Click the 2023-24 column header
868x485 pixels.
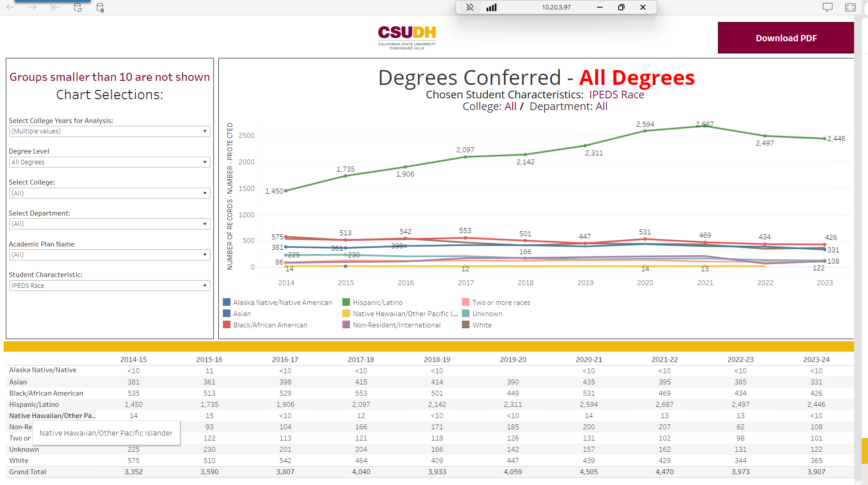816,359
